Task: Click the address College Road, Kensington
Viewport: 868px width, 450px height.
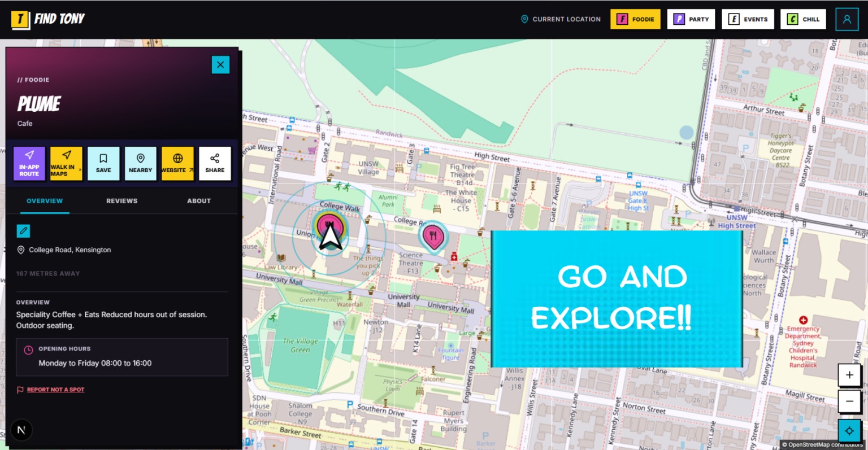Action: click(70, 250)
